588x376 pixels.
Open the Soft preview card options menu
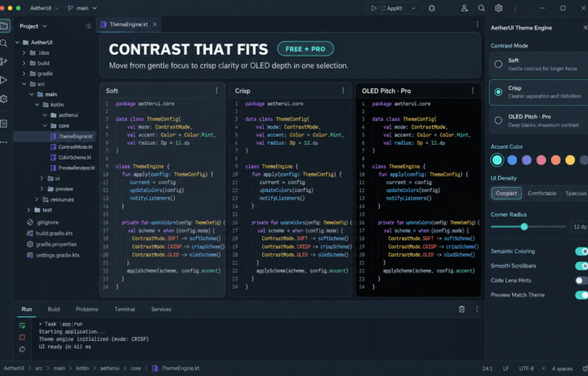(x=216, y=91)
